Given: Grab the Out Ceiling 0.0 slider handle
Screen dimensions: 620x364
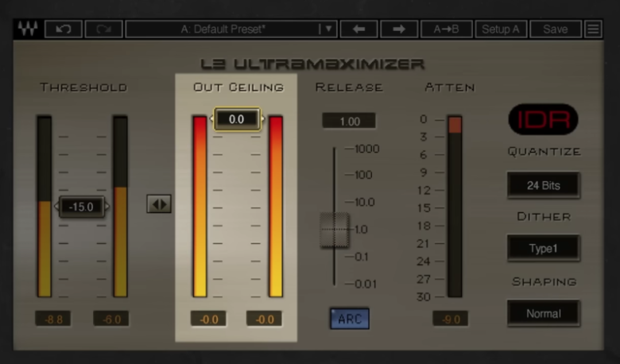Looking at the screenshot, I should click(x=237, y=119).
